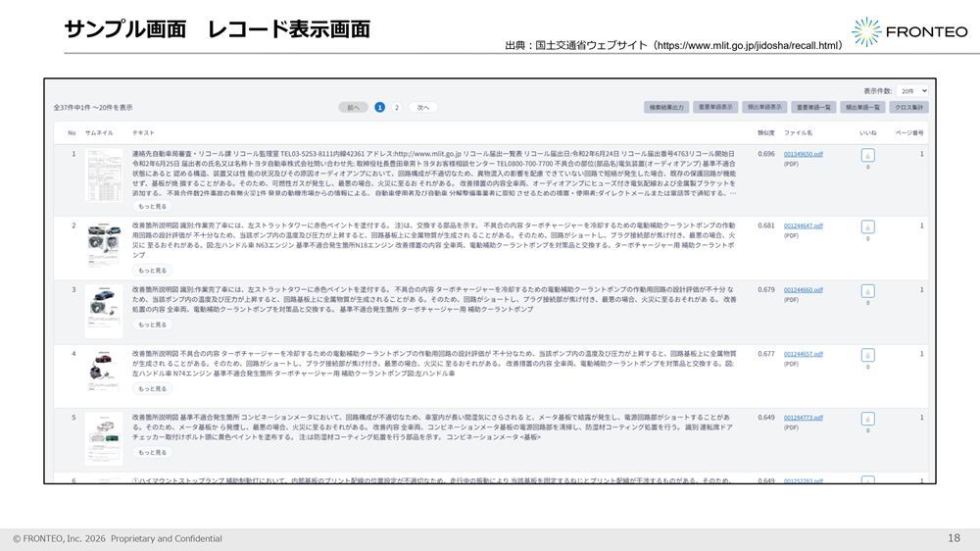Image resolution: width=980 pixels, height=551 pixels.
Task: Open the 表示件数 20件 dropdown
Action: [912, 91]
